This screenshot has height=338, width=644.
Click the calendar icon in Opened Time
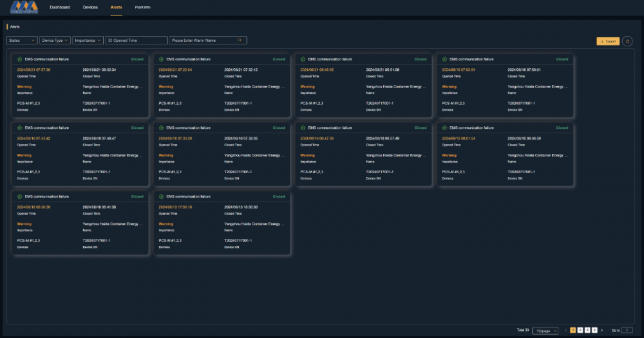(x=109, y=40)
